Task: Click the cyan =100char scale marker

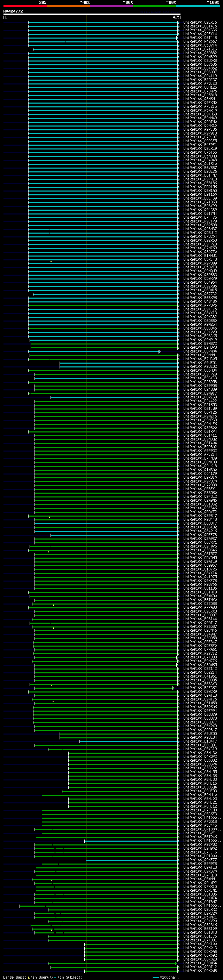Action: point(155,977)
